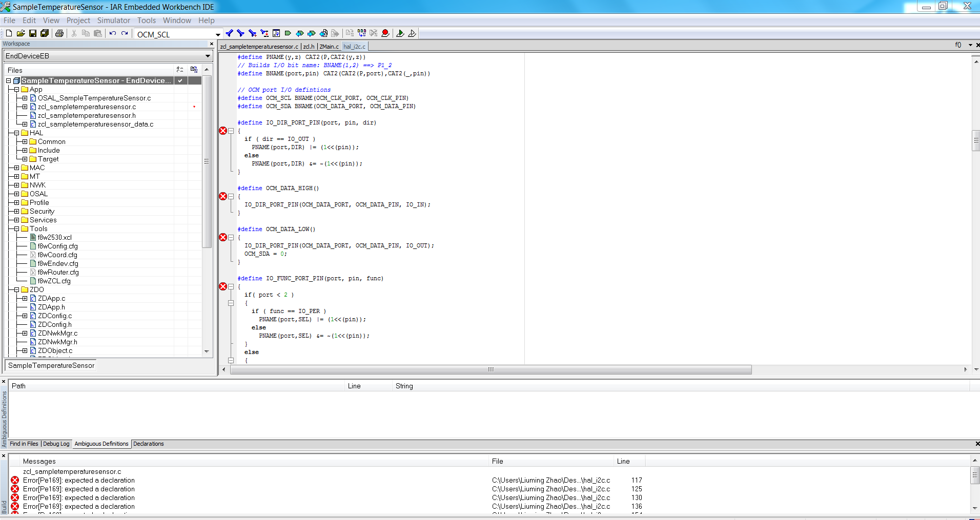Click the workspace tree vertical scrollbar thumb

click(x=207, y=162)
